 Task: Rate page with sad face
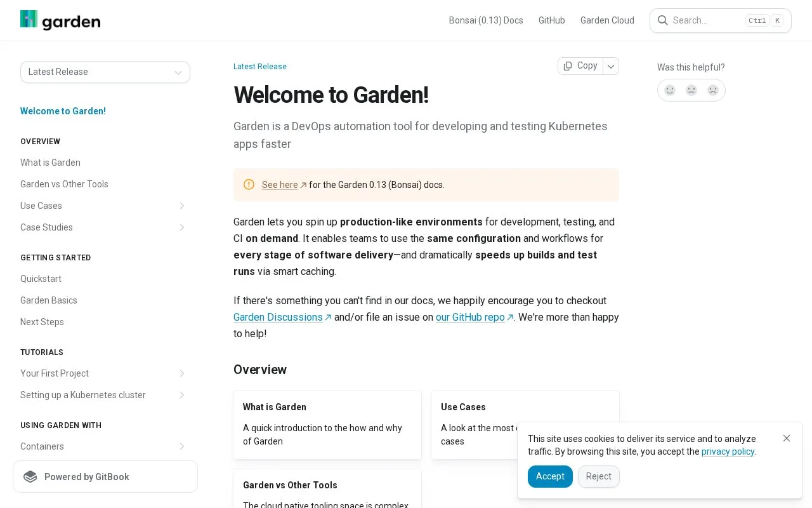(713, 90)
